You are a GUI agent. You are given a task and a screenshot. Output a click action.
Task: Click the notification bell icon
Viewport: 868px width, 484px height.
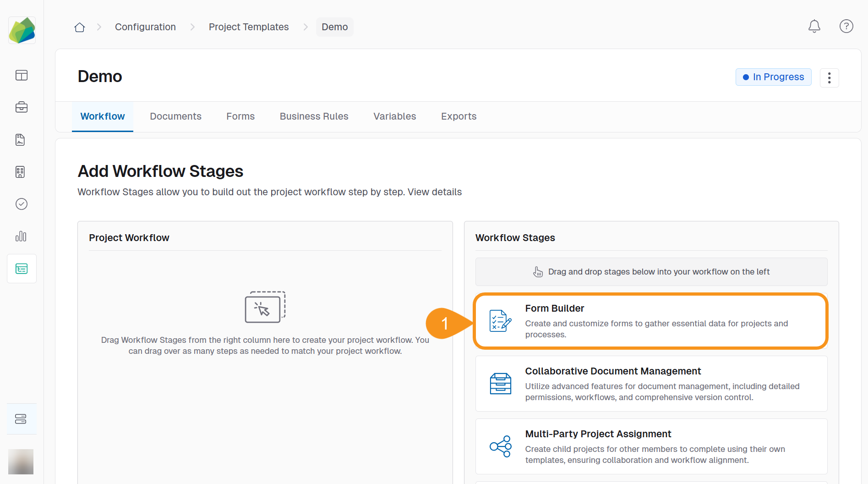[814, 27]
